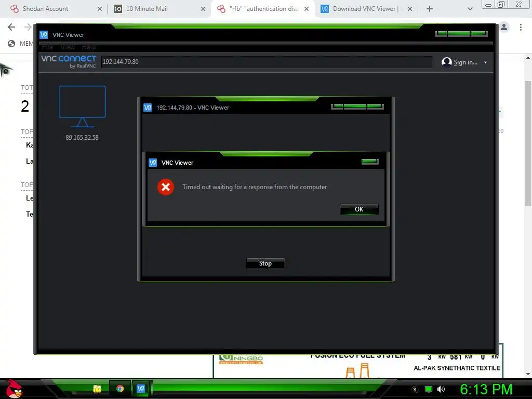This screenshot has width=532, height=399.
Task: Open the volume speaker tray icon
Action: [x=441, y=389]
